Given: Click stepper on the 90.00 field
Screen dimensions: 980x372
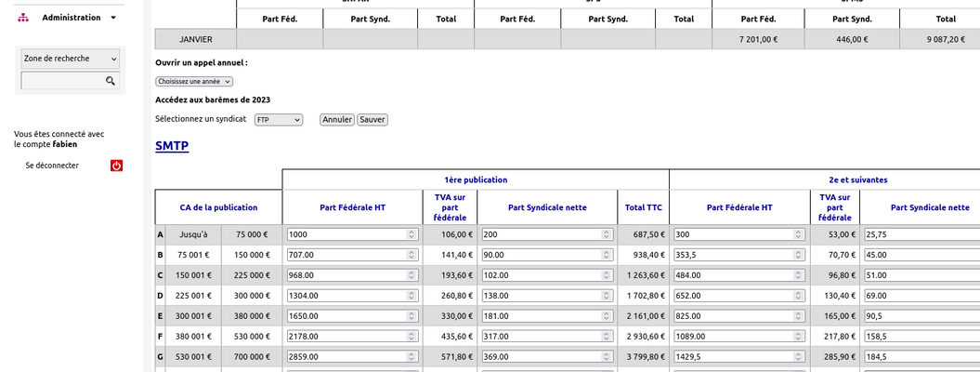Looking at the screenshot, I should (607, 255).
